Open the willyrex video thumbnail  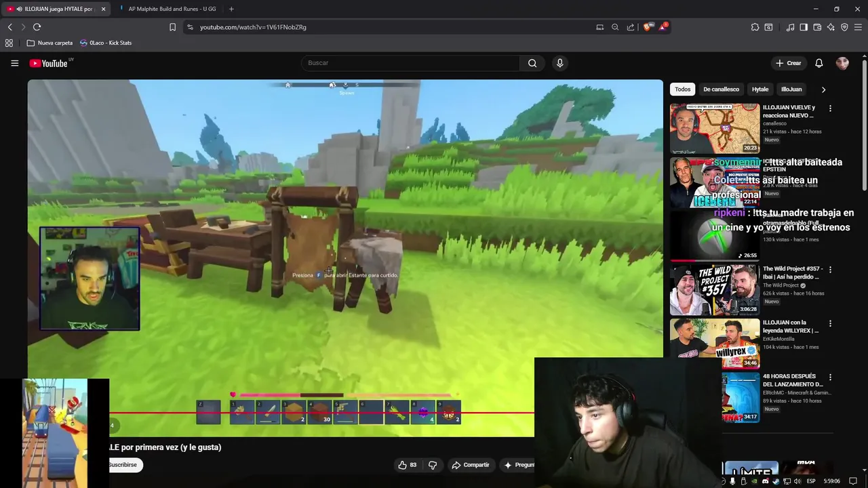pyautogui.click(x=715, y=343)
